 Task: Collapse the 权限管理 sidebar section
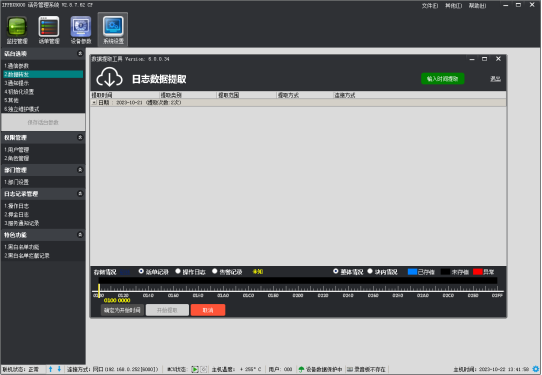(x=80, y=138)
